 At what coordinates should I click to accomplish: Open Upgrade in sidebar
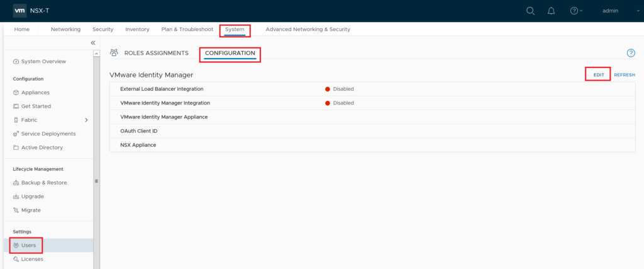[x=33, y=197]
